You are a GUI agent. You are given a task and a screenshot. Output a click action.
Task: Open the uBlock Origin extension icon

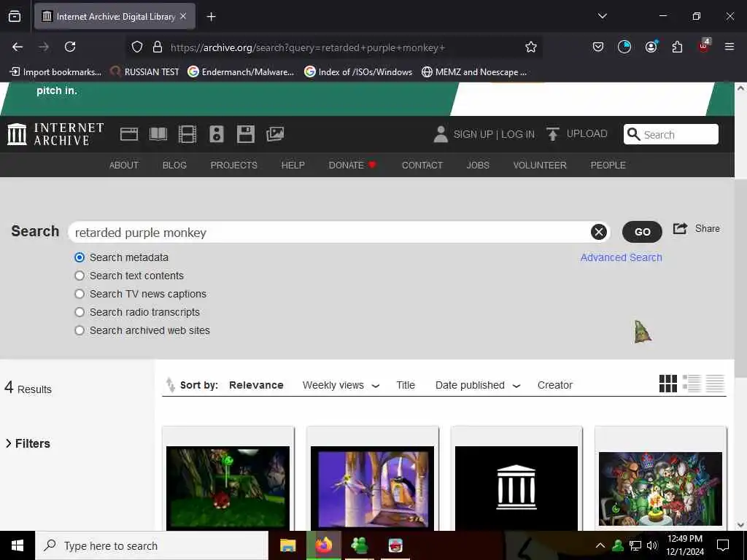coord(704,46)
